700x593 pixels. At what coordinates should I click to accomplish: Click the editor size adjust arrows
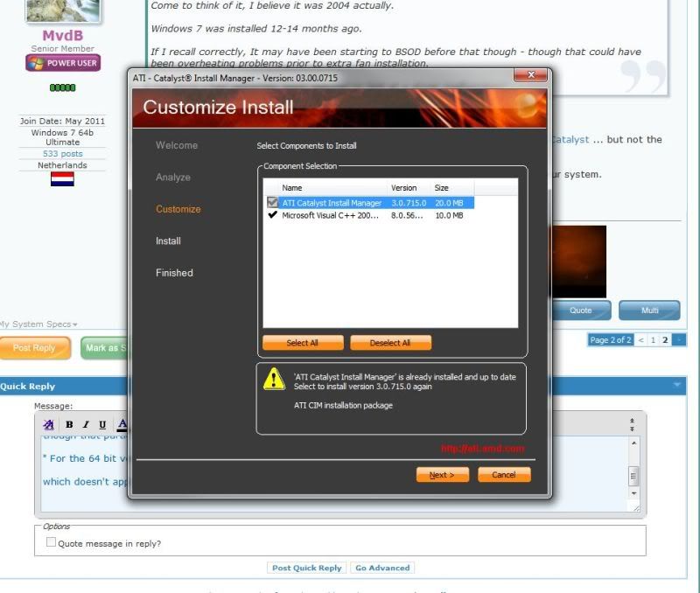pos(632,424)
